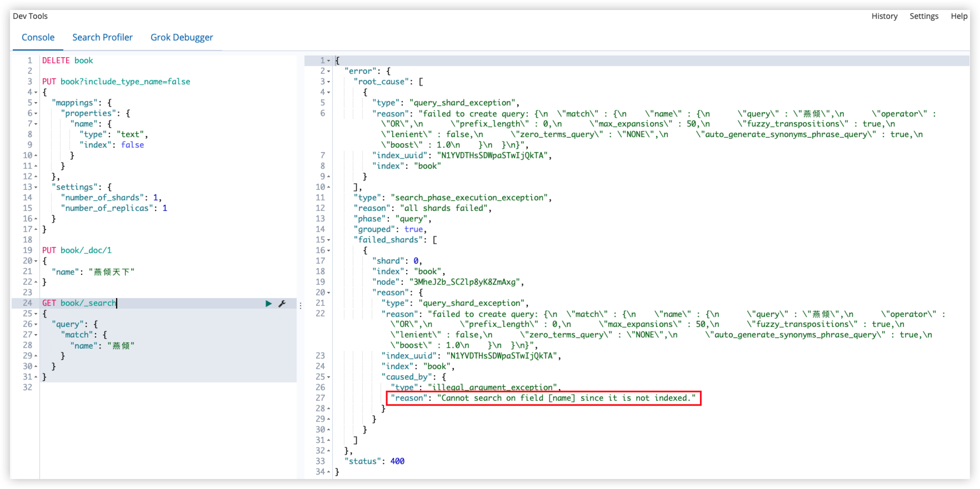980x489 pixels.
Task: Click the PUT book?include_type_name=false line
Action: point(116,82)
